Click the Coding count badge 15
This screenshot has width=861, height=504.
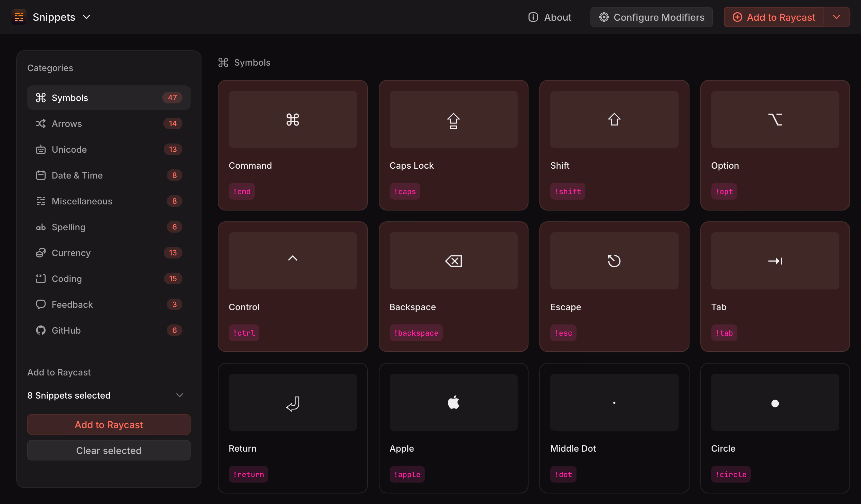(173, 279)
